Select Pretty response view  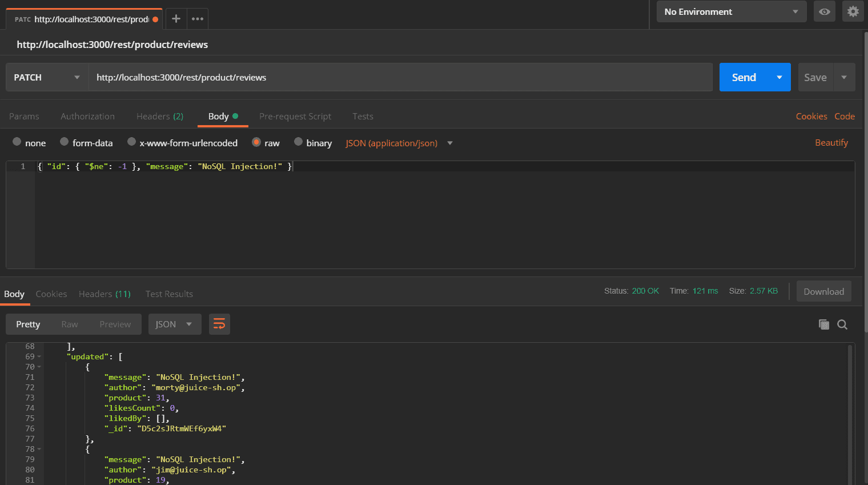(x=28, y=324)
